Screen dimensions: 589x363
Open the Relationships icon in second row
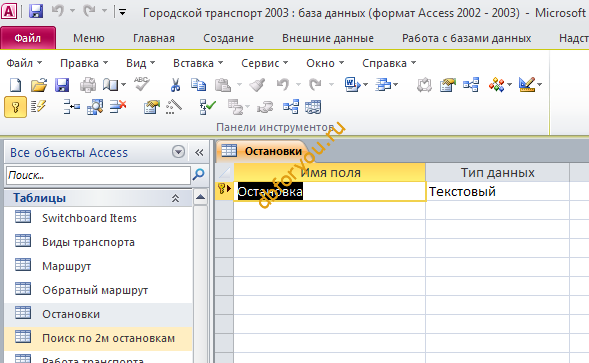[x=291, y=107]
